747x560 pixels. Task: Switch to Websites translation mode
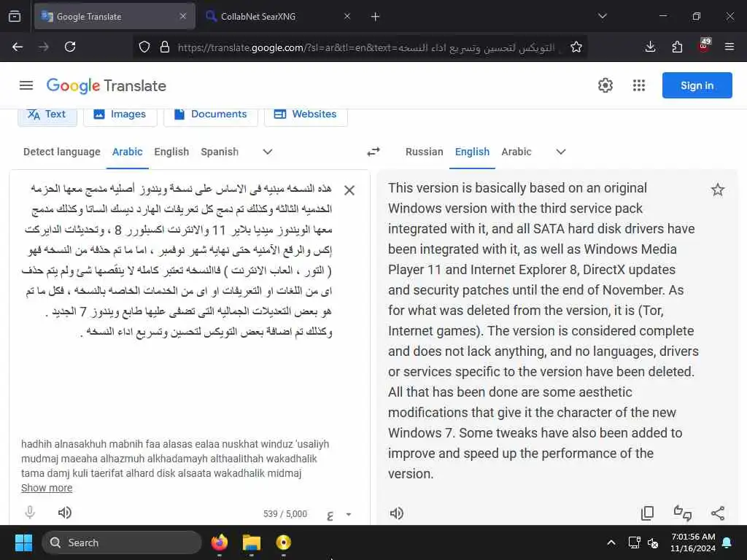point(306,114)
